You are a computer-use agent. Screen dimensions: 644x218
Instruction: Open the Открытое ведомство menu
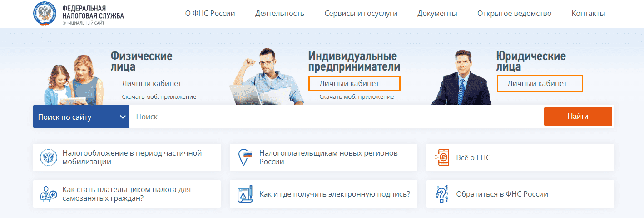[x=515, y=13]
